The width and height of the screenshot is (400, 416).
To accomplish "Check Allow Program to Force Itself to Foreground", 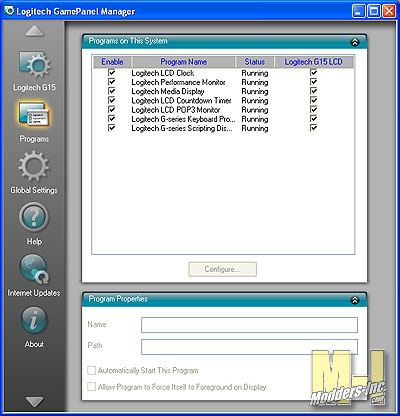I will tap(91, 387).
